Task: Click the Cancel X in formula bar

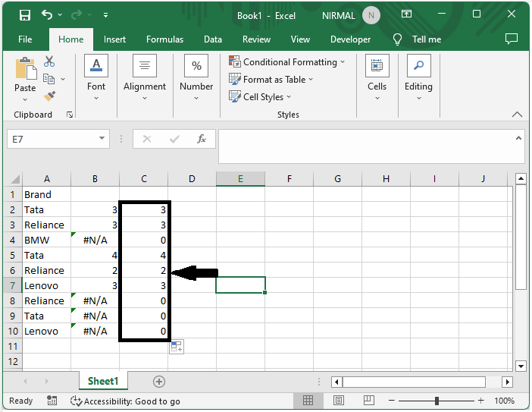Action: point(147,139)
